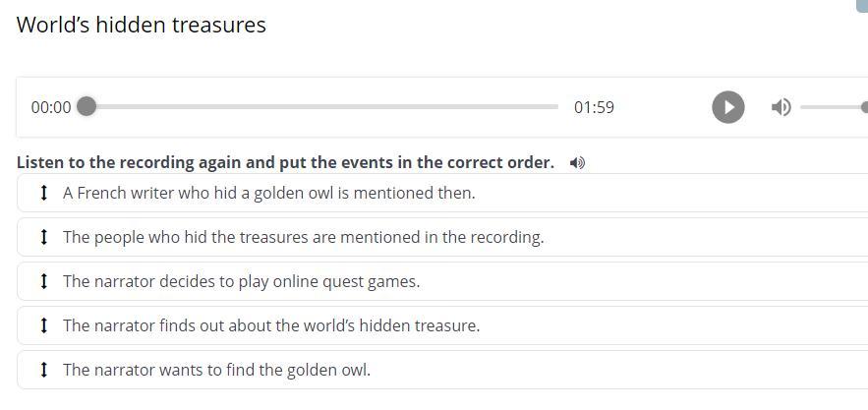Mute the audio player volume
The image size is (868, 410).
point(781,107)
